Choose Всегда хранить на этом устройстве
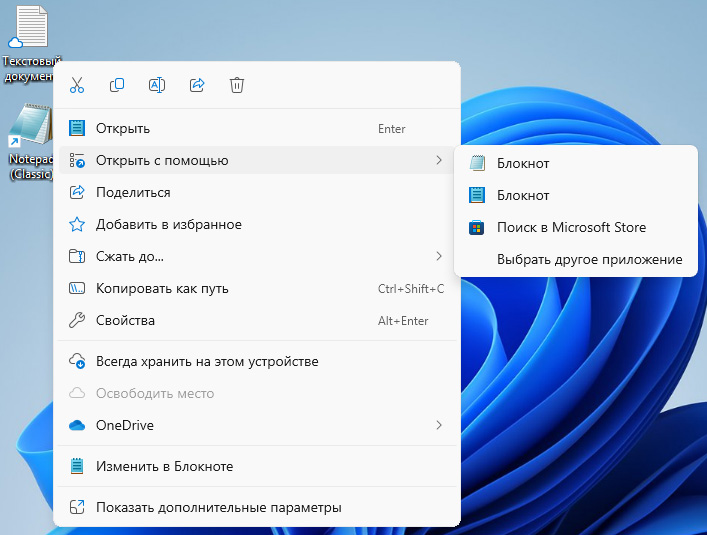This screenshot has width=707, height=535. point(257,361)
